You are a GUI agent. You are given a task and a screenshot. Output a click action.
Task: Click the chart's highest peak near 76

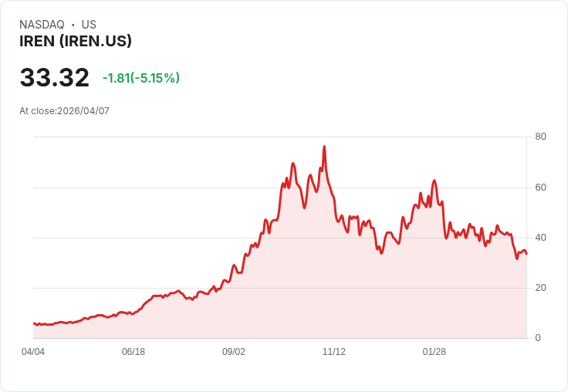click(324, 147)
